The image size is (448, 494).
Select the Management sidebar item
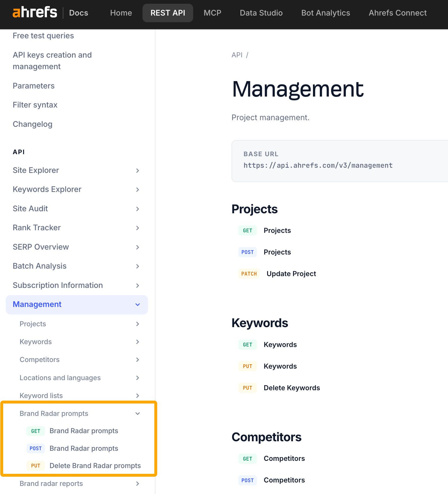(77, 305)
